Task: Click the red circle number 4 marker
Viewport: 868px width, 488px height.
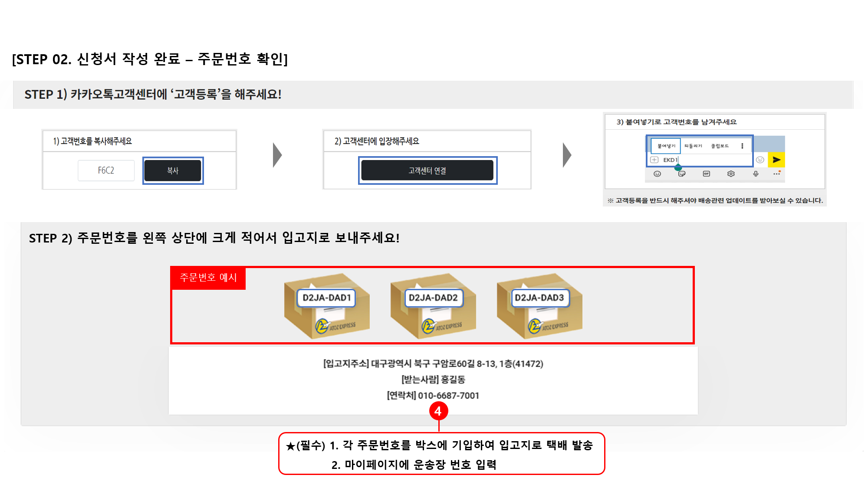Action: [x=438, y=411]
